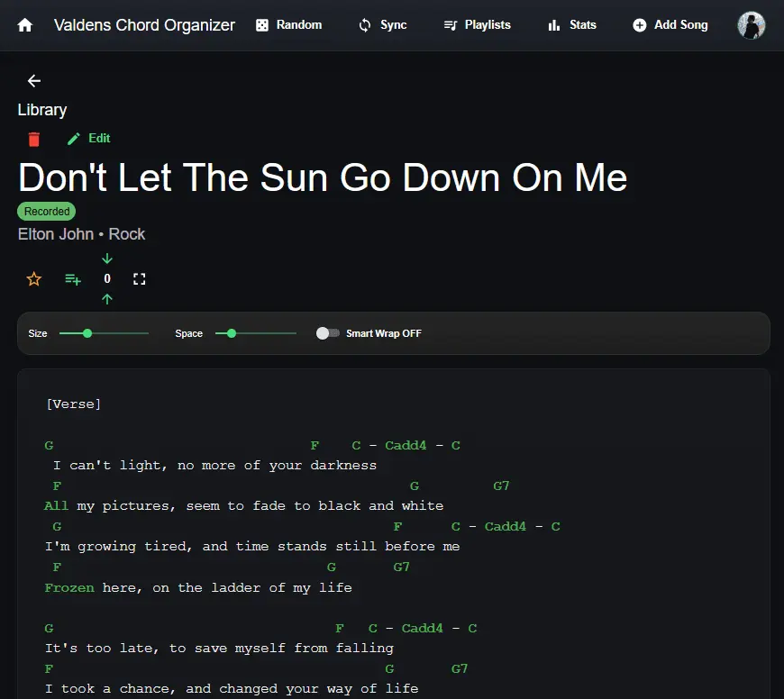Click the green pencil edit icon

pos(74,139)
